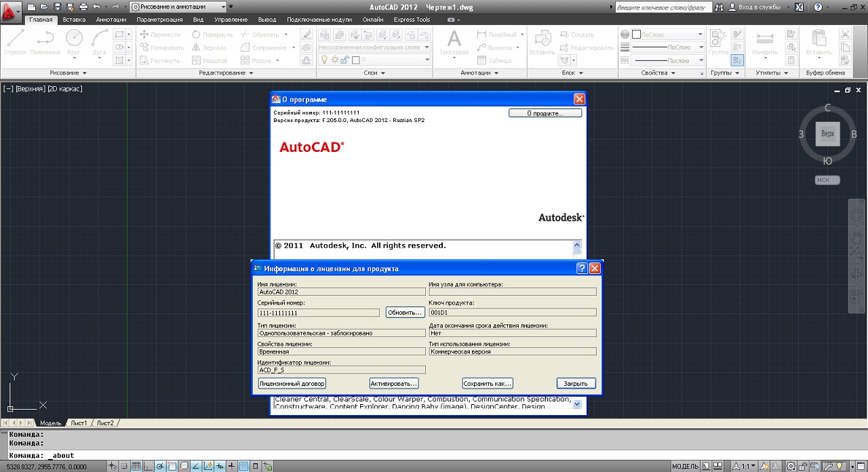The width and height of the screenshot is (868, 472).
Task: Click the Plot (printer) icon
Action: [83, 7]
